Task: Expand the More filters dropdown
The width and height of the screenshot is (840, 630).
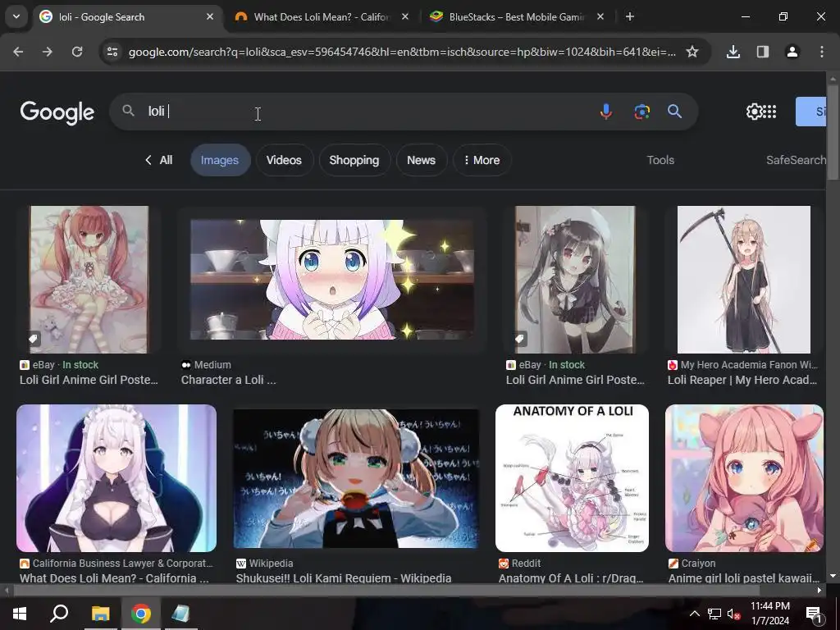Action: (482, 160)
